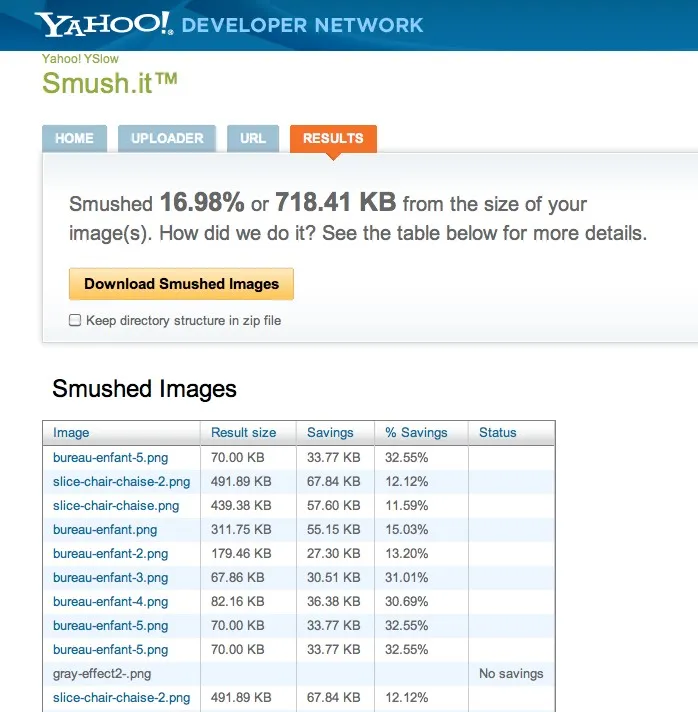Click the Savings column header
This screenshot has height=712, width=698.
pos(330,432)
